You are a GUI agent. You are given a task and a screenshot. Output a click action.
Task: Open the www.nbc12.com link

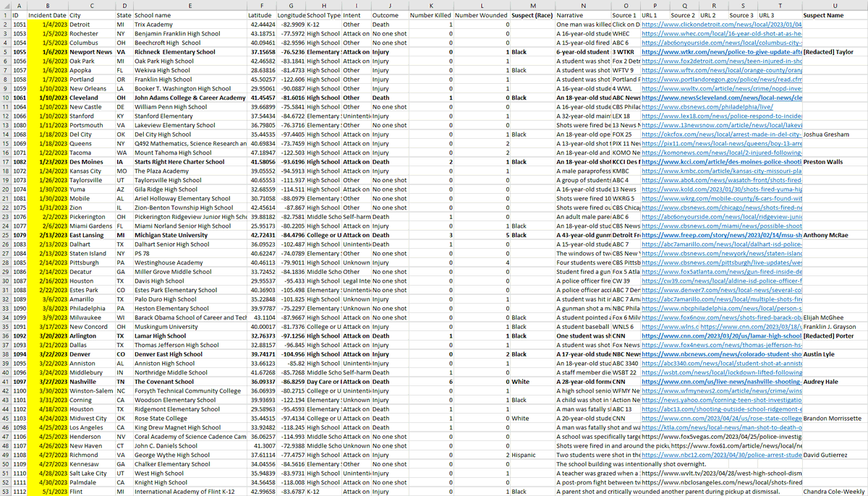(721, 456)
